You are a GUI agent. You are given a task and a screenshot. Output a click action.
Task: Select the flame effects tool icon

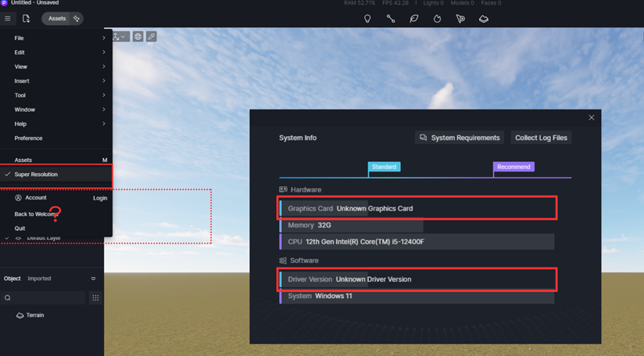pos(437,19)
